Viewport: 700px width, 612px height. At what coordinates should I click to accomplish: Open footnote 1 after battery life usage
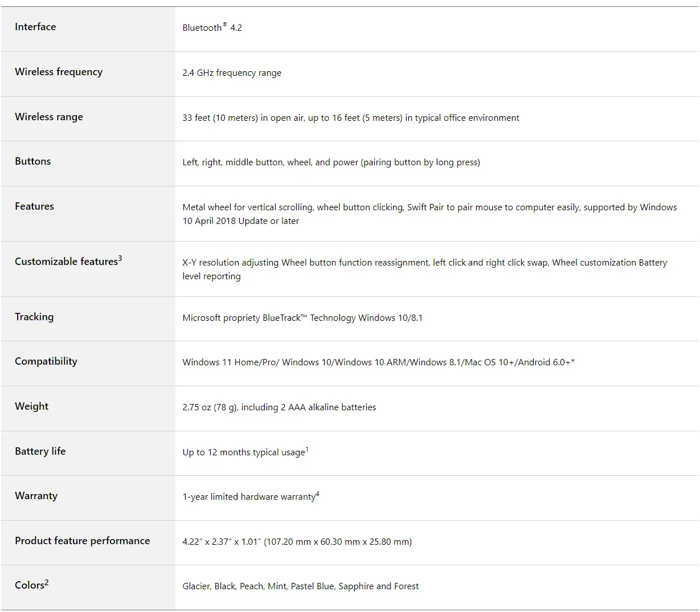tap(307, 450)
